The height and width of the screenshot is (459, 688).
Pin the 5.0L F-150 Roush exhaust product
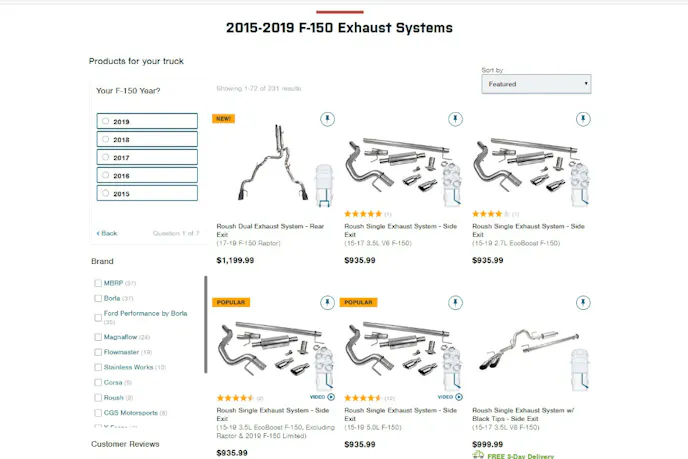click(456, 302)
